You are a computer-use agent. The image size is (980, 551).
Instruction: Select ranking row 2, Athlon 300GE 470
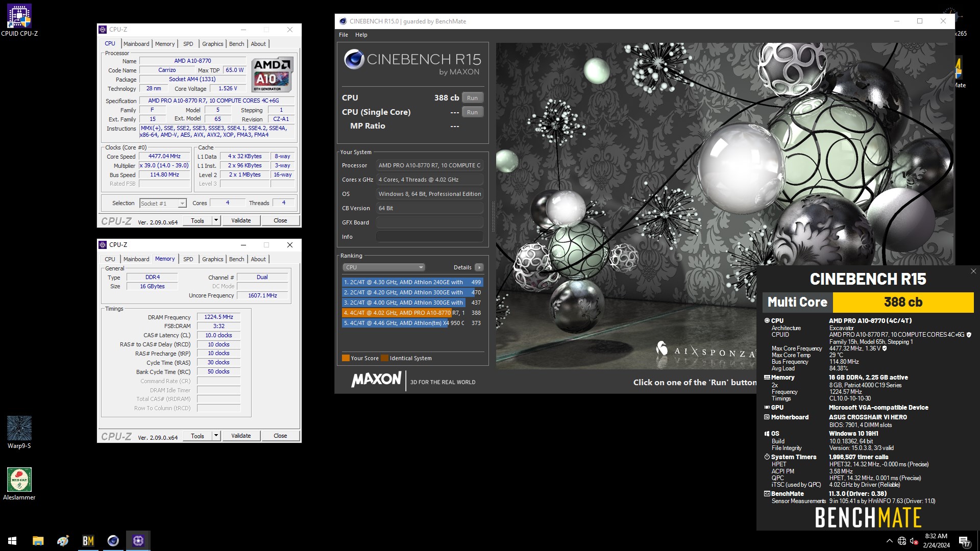[x=412, y=292]
